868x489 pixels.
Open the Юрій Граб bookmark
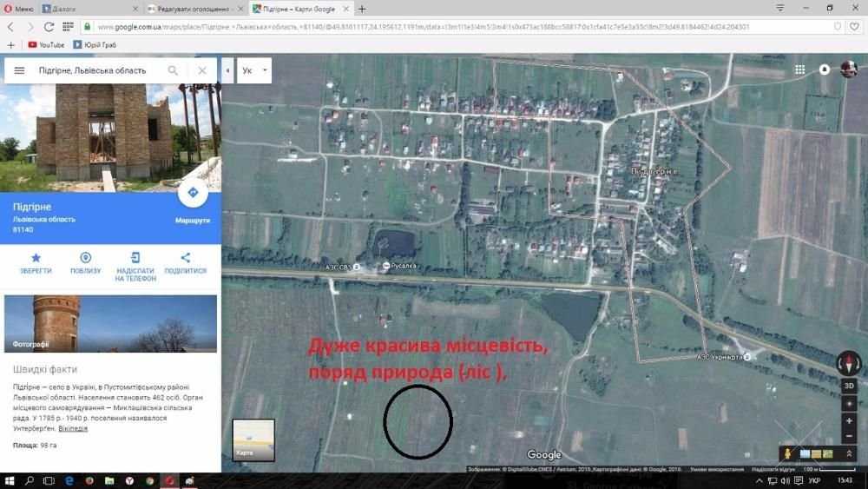pyautogui.click(x=95, y=45)
